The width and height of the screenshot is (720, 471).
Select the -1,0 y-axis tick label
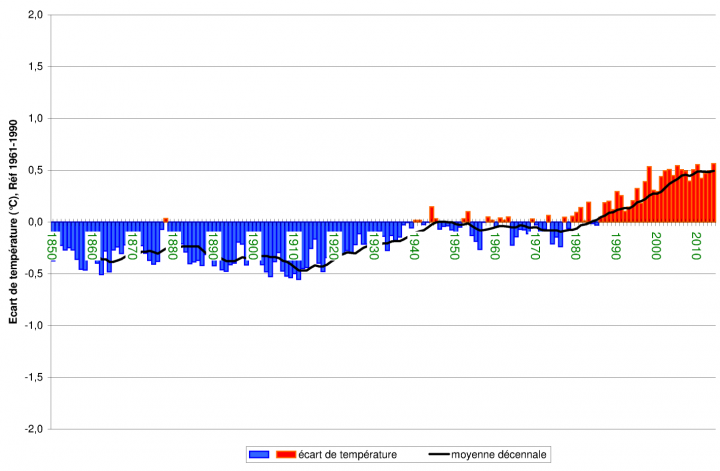point(33,325)
